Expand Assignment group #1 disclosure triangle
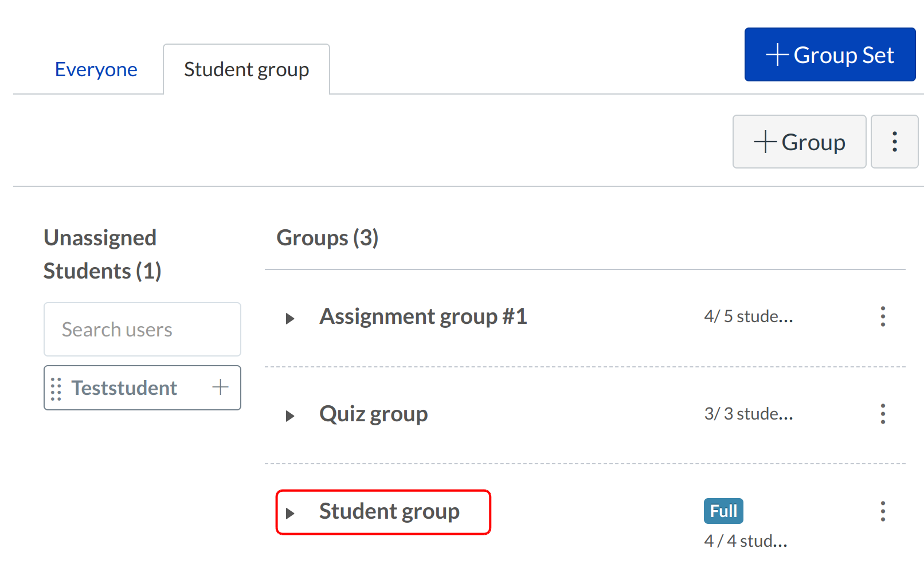This screenshot has height=564, width=924. 290,318
